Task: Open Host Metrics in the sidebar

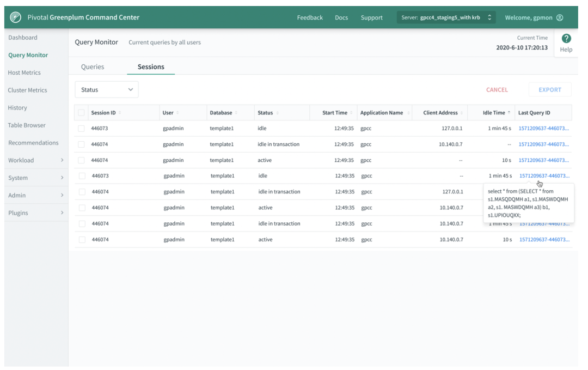Action: coord(24,73)
